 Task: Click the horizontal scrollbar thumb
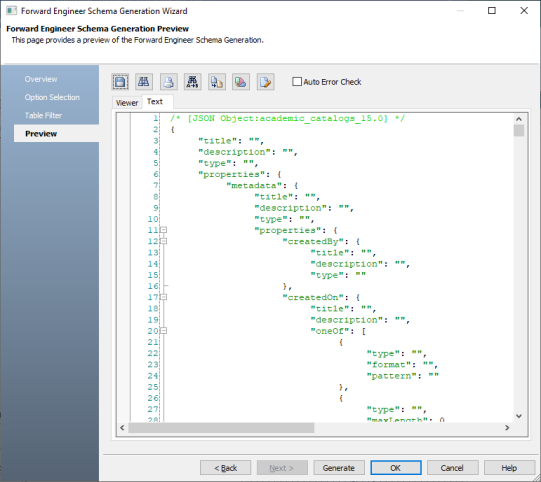point(221,428)
